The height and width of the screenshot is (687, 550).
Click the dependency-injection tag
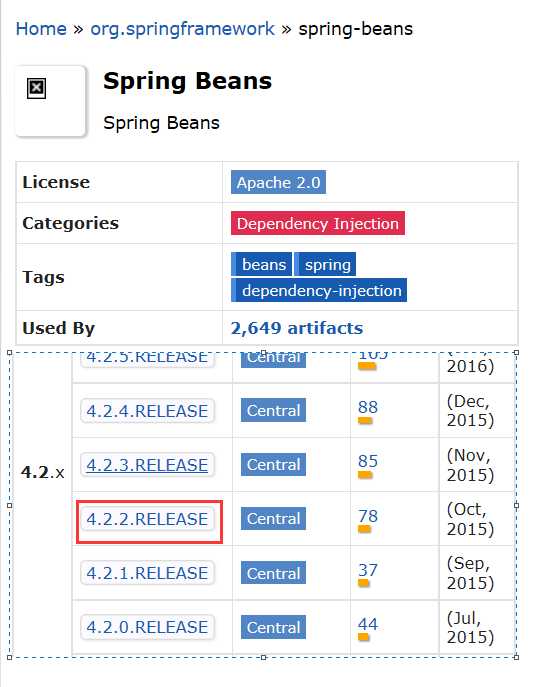click(319, 290)
